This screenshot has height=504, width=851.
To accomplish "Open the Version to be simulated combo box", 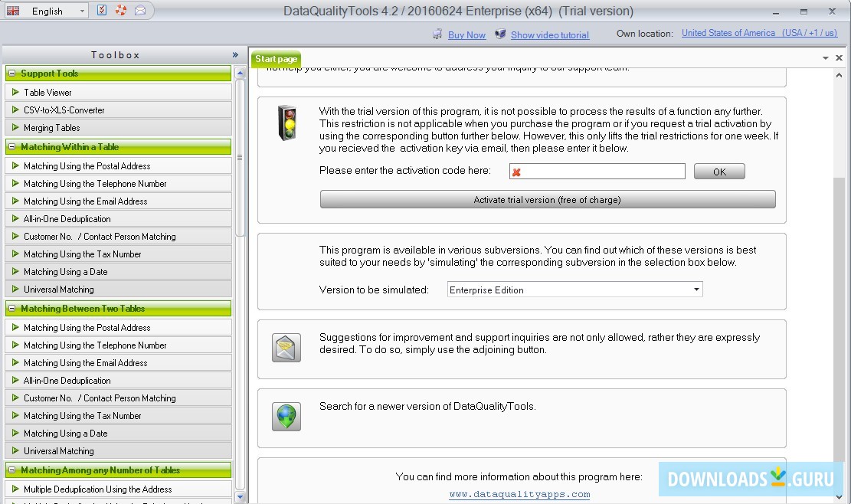I will [x=574, y=290].
